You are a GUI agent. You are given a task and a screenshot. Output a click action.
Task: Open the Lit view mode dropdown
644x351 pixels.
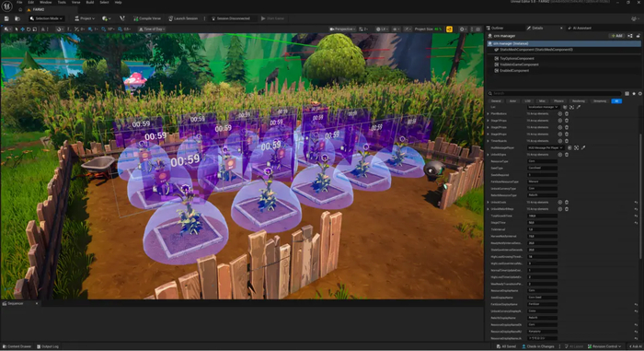(x=382, y=29)
